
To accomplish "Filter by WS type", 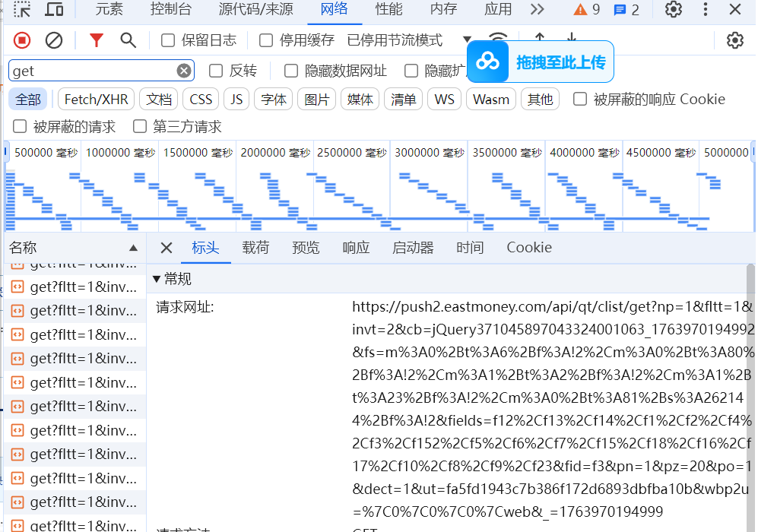I will click(444, 99).
